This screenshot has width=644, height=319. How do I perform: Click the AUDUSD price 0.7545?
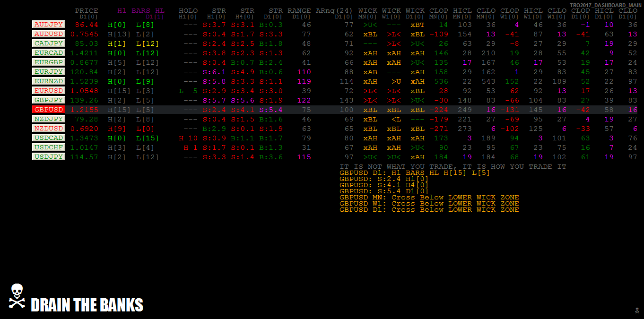click(x=84, y=34)
